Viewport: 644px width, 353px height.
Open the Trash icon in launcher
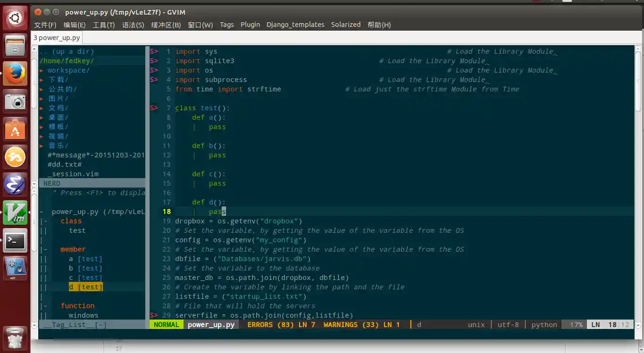[15, 338]
